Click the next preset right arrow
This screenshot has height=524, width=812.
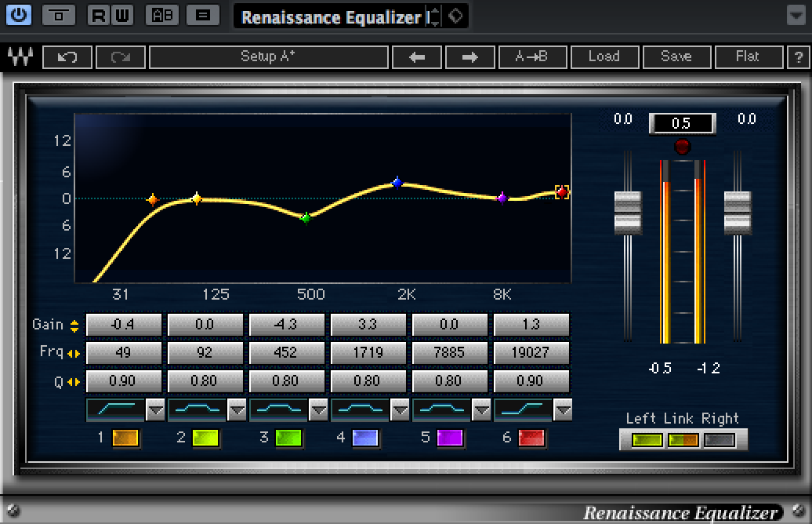click(x=469, y=56)
